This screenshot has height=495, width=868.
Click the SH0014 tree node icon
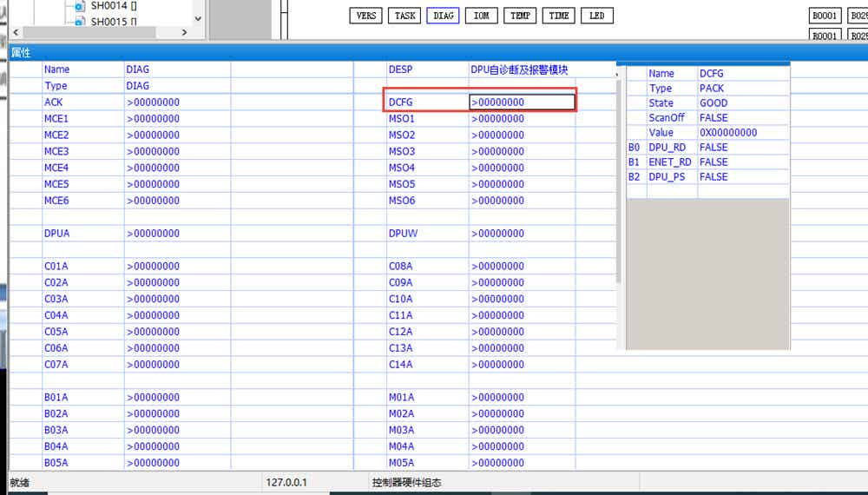(80, 6)
